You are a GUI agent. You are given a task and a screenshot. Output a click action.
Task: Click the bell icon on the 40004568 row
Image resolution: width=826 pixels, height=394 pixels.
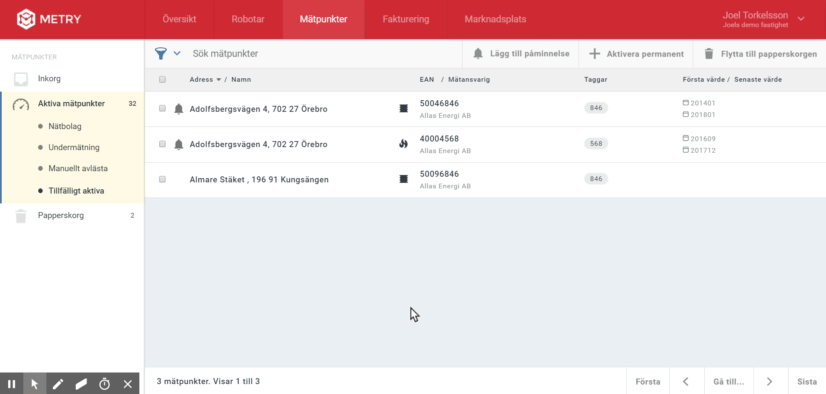[x=179, y=144]
